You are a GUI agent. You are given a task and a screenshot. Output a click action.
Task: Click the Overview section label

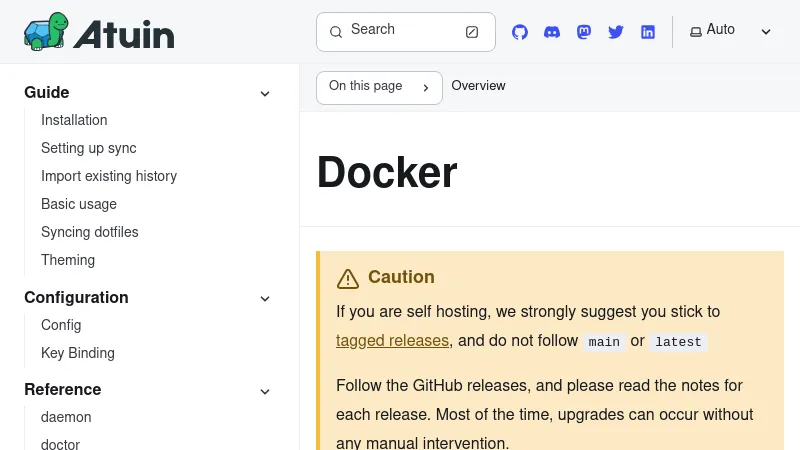pyautogui.click(x=478, y=86)
